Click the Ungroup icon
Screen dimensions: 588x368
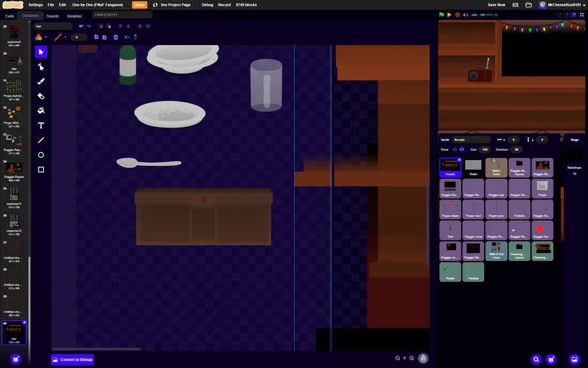coord(108,26)
